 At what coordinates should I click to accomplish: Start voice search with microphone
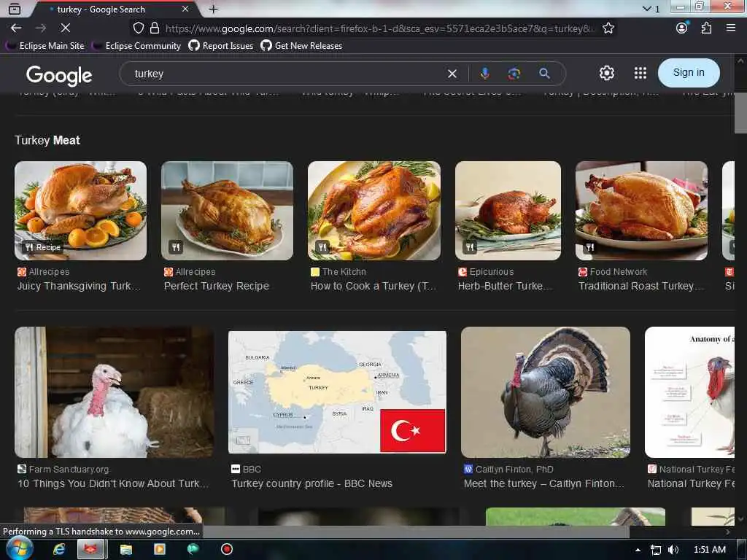click(x=484, y=74)
